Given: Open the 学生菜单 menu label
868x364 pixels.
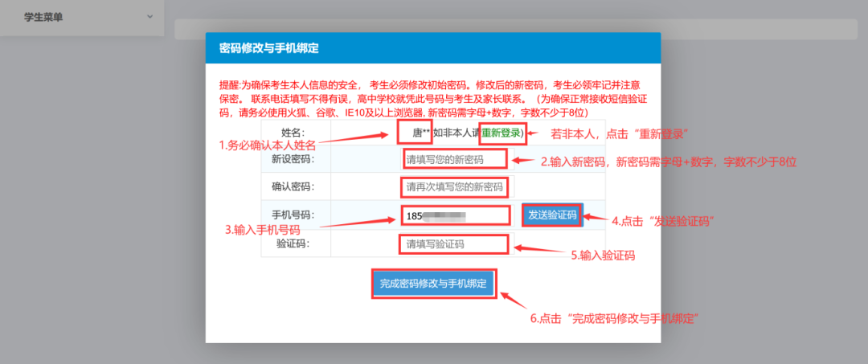Looking at the screenshot, I should 43,17.
